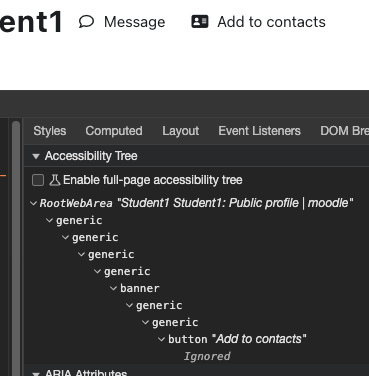This screenshot has width=369, height=376.
Task: Collapse the banner node chevron
Action: 114,288
